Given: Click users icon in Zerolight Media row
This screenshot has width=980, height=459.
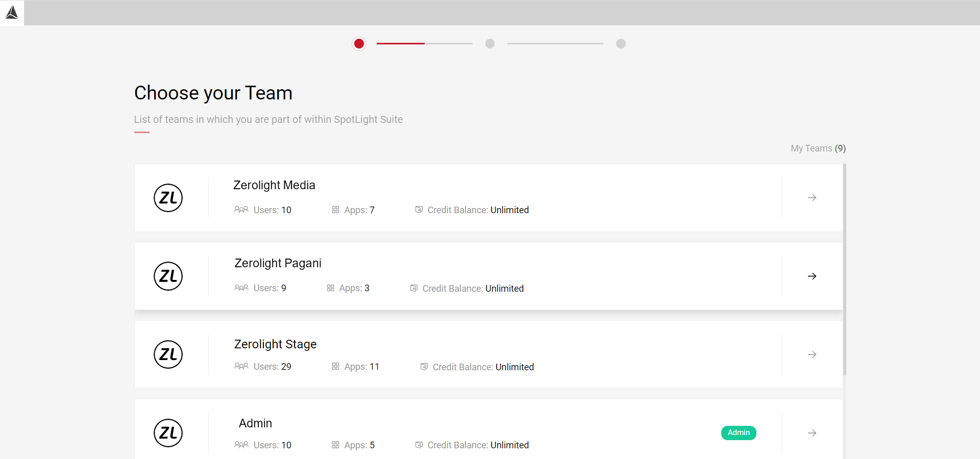Looking at the screenshot, I should point(241,210).
